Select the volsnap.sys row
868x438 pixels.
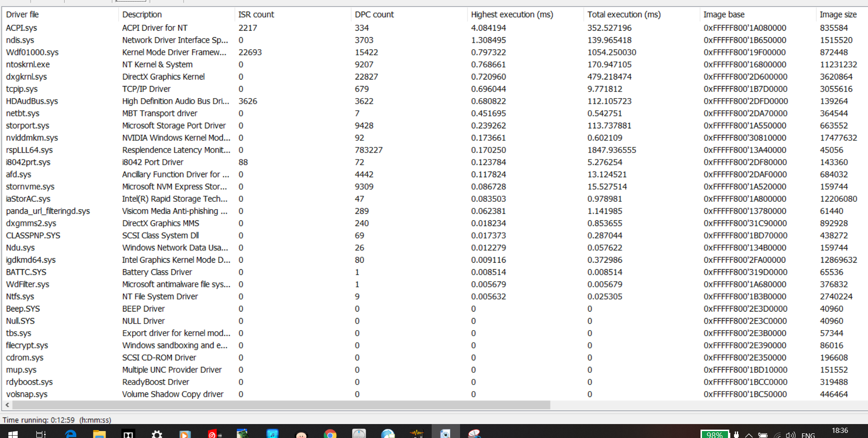(435, 394)
